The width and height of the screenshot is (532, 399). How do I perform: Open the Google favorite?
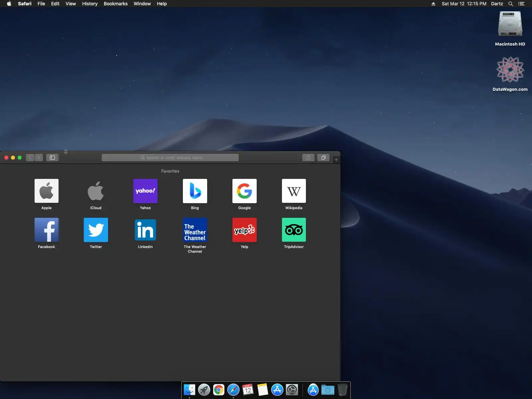(x=244, y=191)
